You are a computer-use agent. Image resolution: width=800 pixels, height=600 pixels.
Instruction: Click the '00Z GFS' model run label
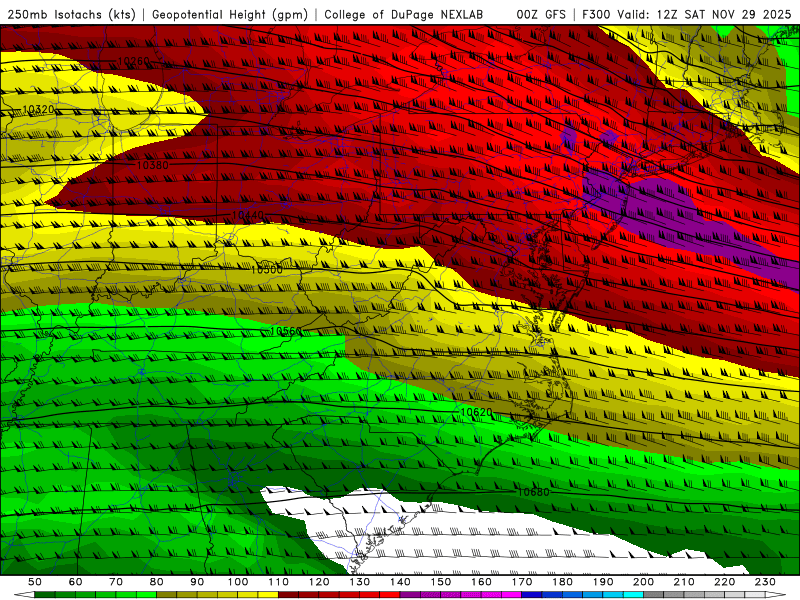point(541,15)
